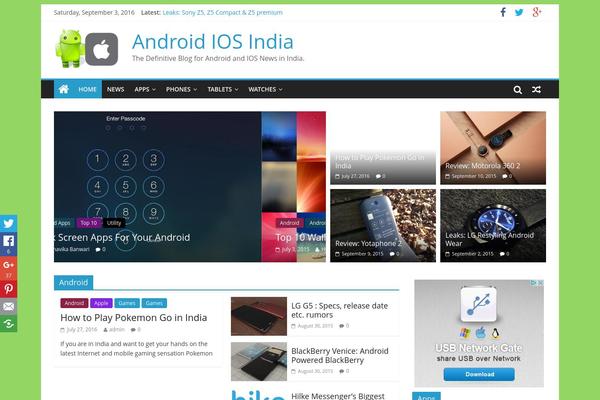Image resolution: width=600 pixels, height=400 pixels.
Task: Open the Pokemon Go in India featured tile
Action: (x=383, y=148)
